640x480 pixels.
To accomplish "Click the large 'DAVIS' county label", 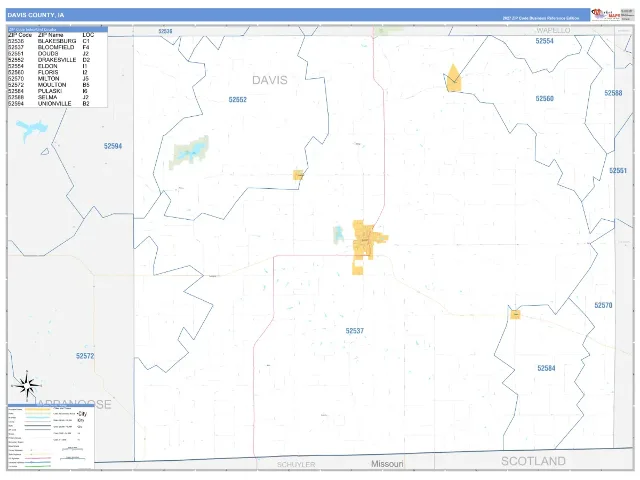I will pos(270,80).
